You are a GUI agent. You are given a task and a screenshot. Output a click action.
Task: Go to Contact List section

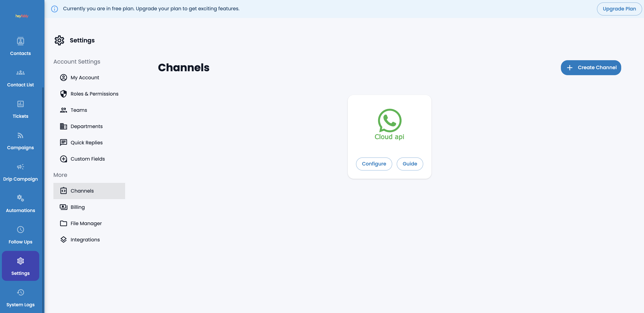pos(21,78)
